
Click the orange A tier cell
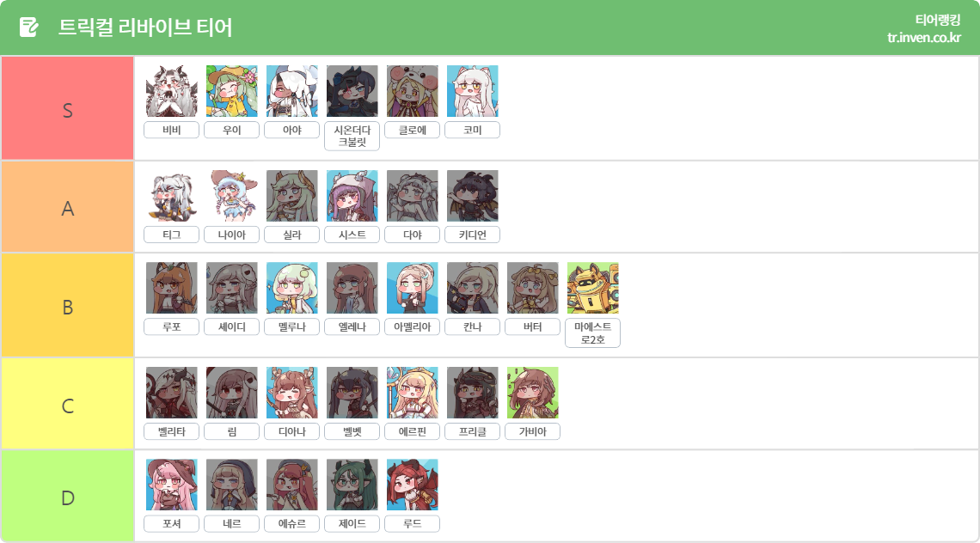tap(68, 207)
